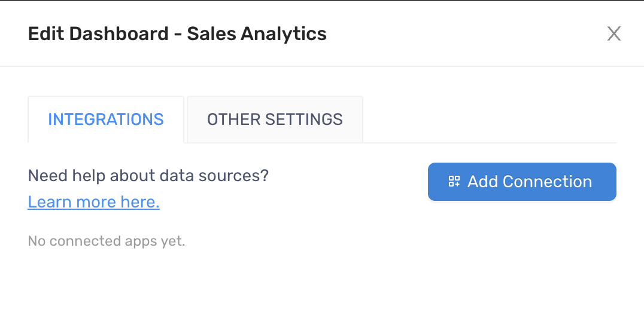Click the grid-plus icon in Add Connection

(x=454, y=181)
